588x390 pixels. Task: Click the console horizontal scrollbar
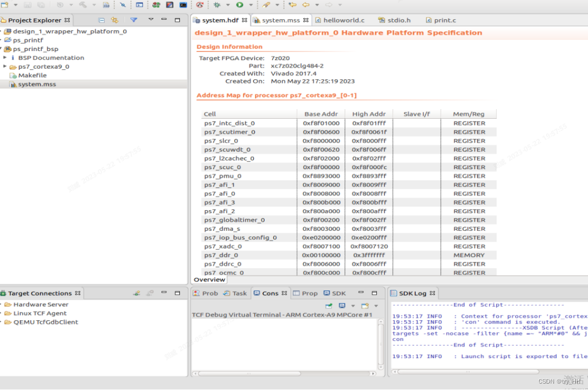coord(249,374)
